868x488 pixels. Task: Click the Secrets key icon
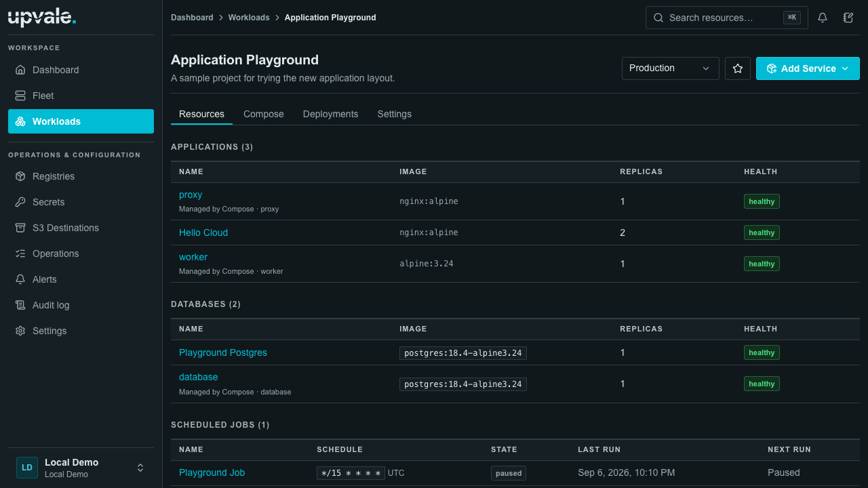20,202
